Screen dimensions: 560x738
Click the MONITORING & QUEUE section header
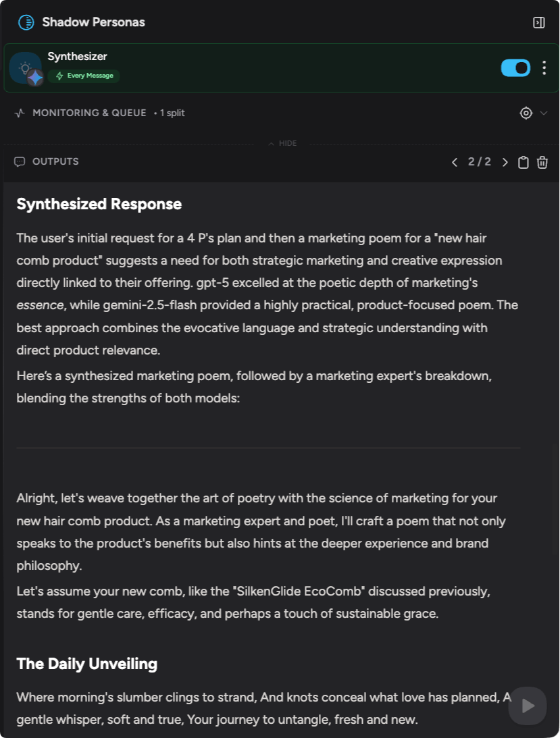click(89, 113)
